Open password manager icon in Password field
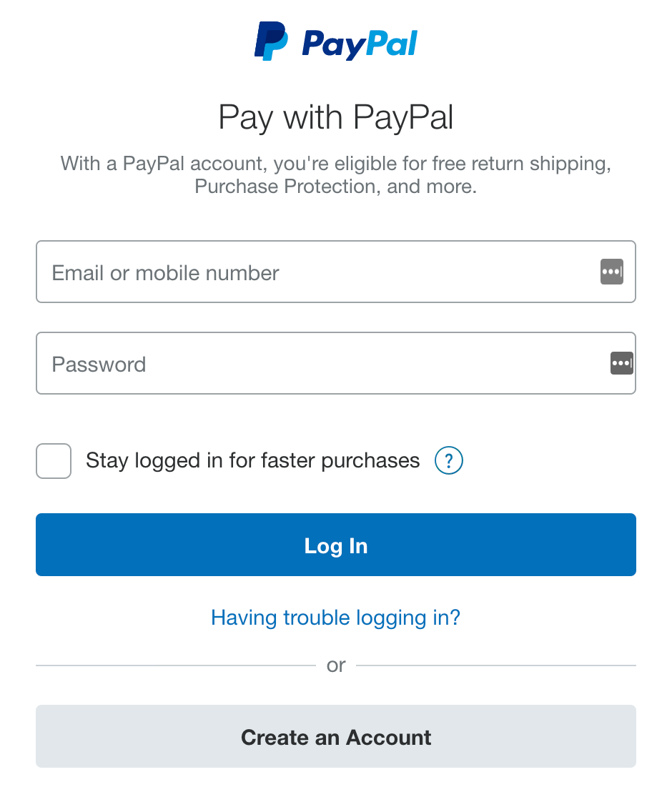Screen dimensions: 672x792 click(621, 363)
